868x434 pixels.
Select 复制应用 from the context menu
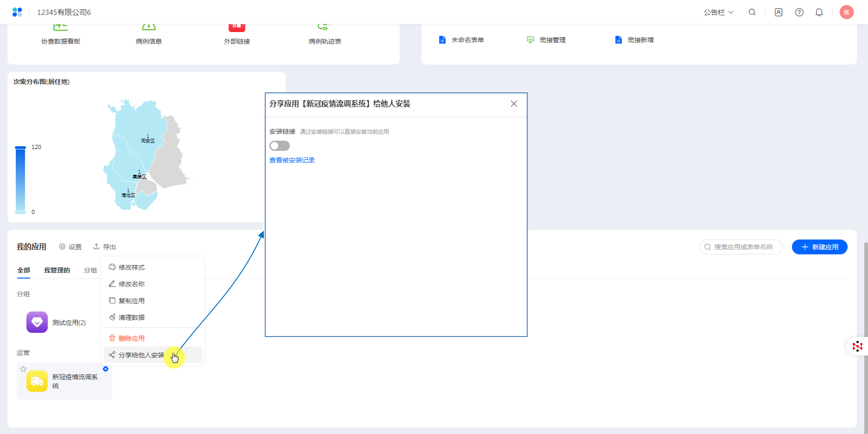click(132, 301)
